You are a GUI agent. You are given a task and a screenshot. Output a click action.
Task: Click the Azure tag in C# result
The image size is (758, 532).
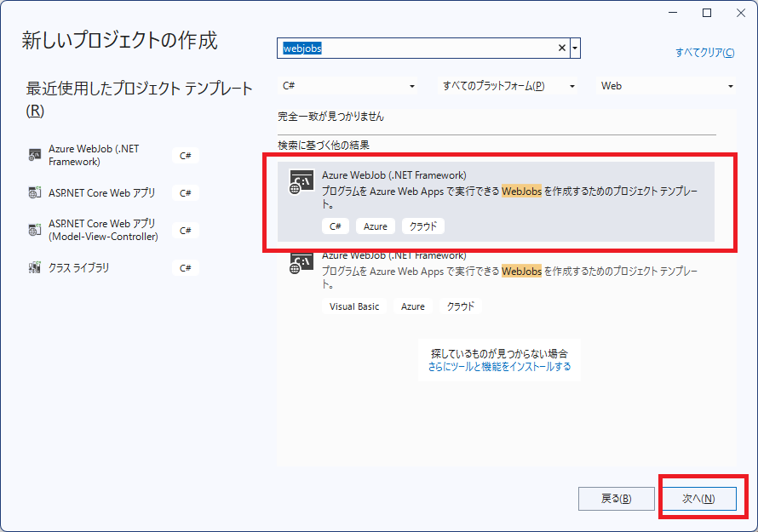point(375,226)
